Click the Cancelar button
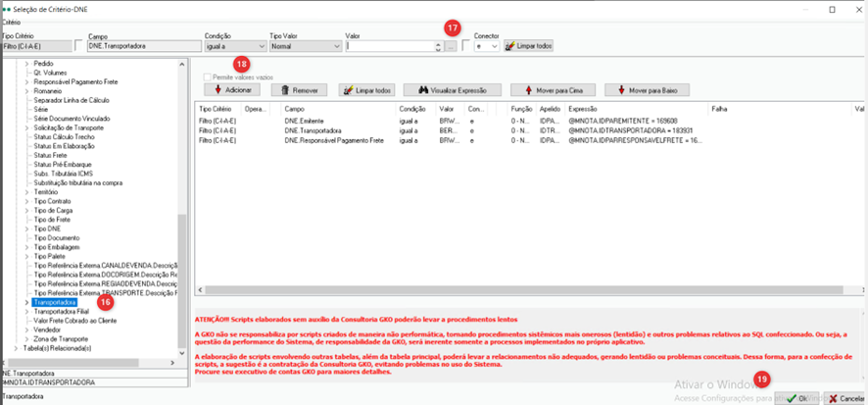 pyautogui.click(x=844, y=398)
